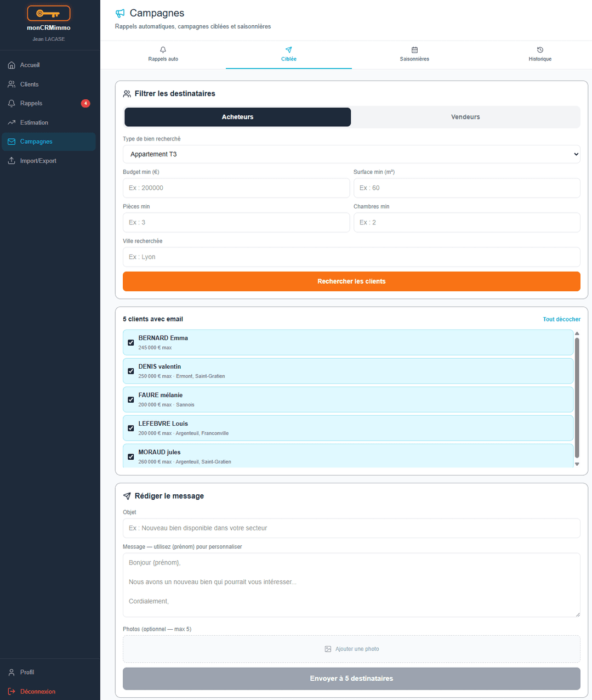Select the Acheteurs toggle
Image resolution: width=592 pixels, height=700 pixels.
237,117
